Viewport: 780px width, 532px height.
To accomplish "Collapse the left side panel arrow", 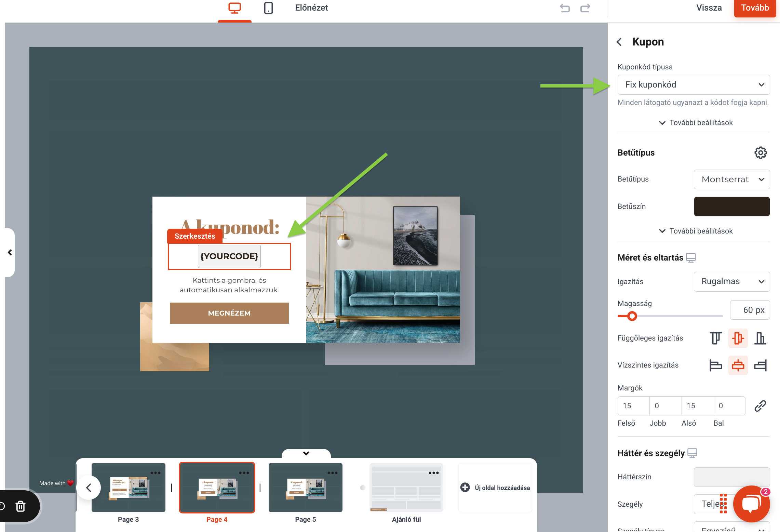I will pyautogui.click(x=10, y=252).
